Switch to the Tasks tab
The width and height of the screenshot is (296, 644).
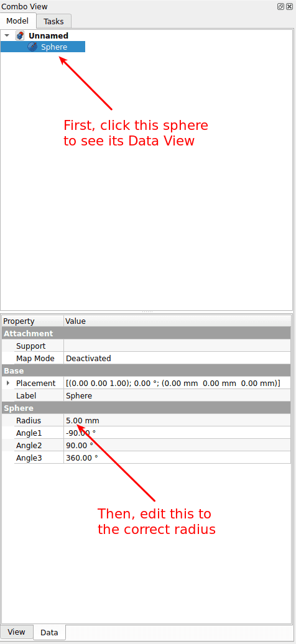[54, 21]
